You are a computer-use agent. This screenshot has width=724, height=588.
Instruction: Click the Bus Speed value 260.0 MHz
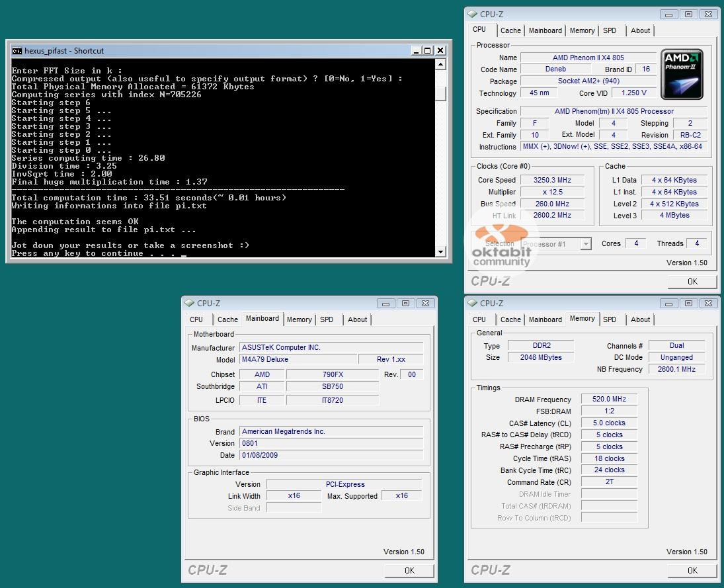coord(552,204)
